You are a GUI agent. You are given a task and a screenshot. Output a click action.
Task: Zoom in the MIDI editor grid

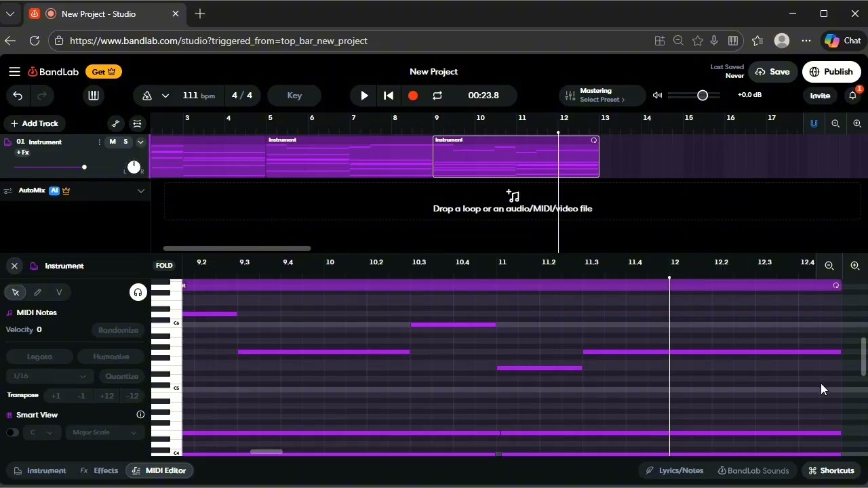pos(855,266)
